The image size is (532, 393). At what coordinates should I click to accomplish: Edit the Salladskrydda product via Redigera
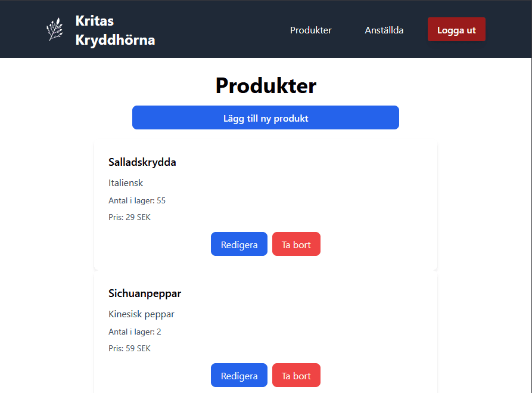[x=238, y=244]
